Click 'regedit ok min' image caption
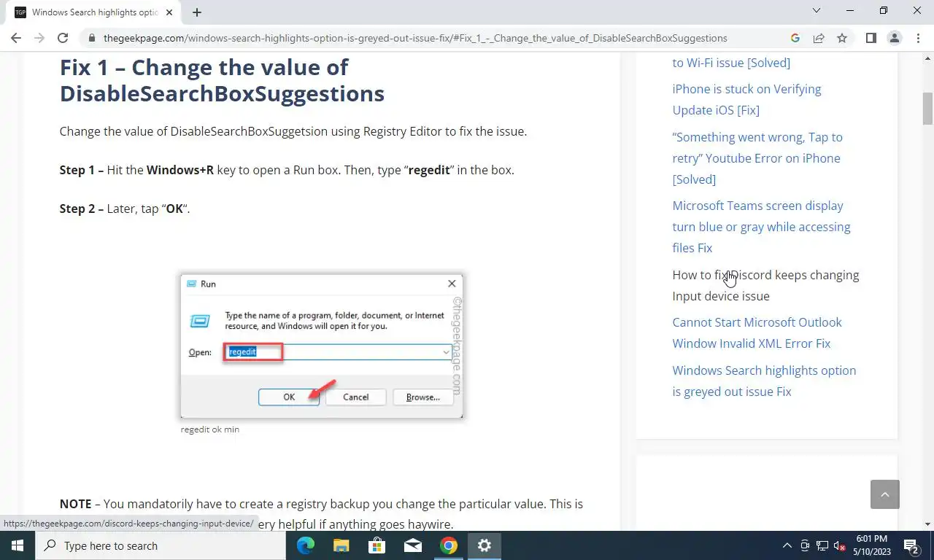This screenshot has width=934, height=560. pos(210,429)
